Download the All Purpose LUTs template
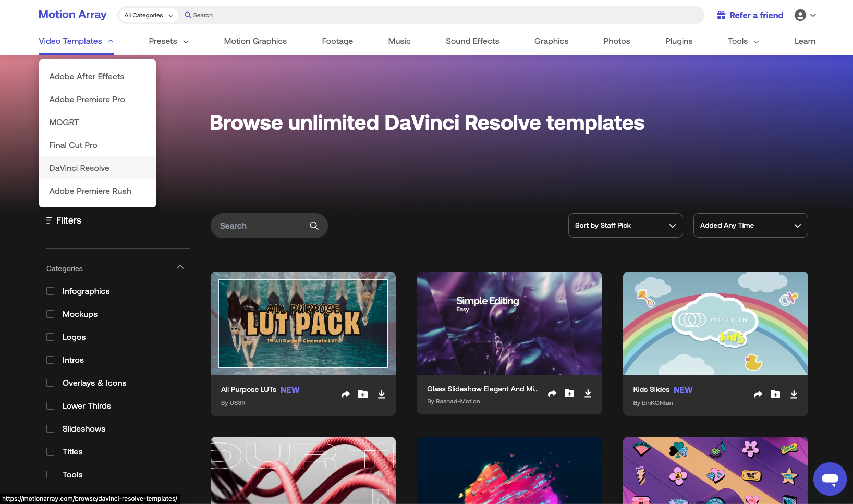 coord(382,395)
